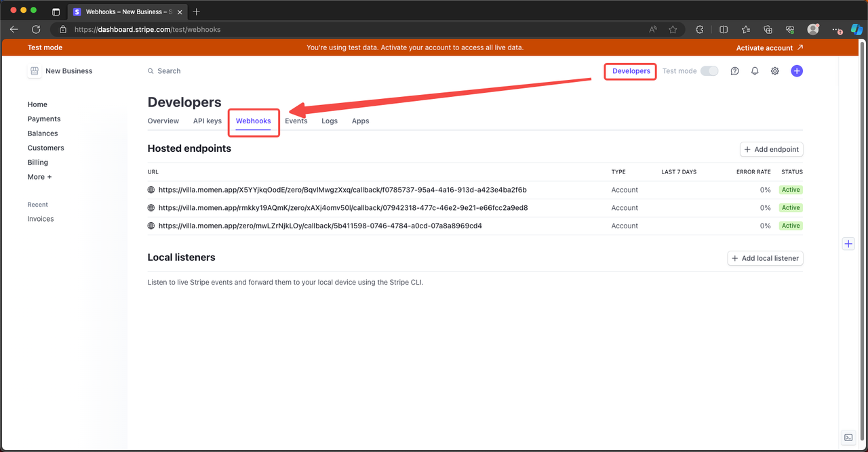
Task: Open the Copilot sidebar icon
Action: [857, 30]
